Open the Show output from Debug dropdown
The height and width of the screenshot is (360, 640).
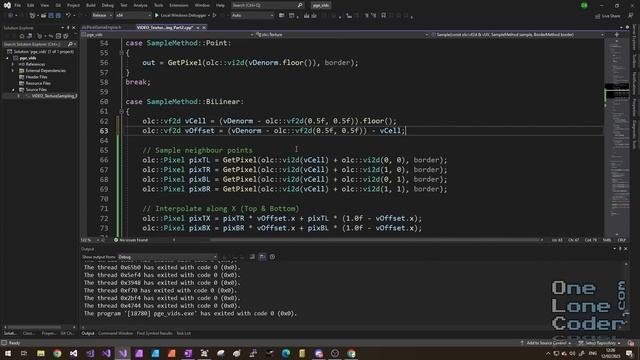(x=167, y=257)
